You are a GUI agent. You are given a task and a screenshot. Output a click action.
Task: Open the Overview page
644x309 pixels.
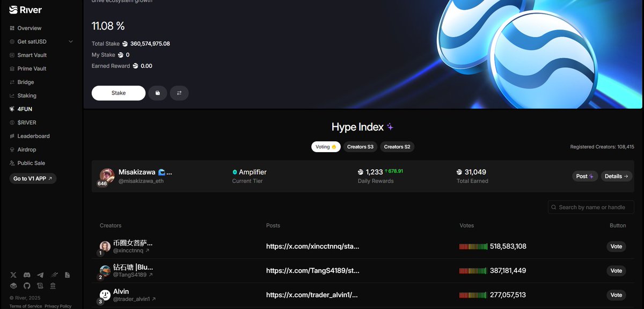point(29,28)
